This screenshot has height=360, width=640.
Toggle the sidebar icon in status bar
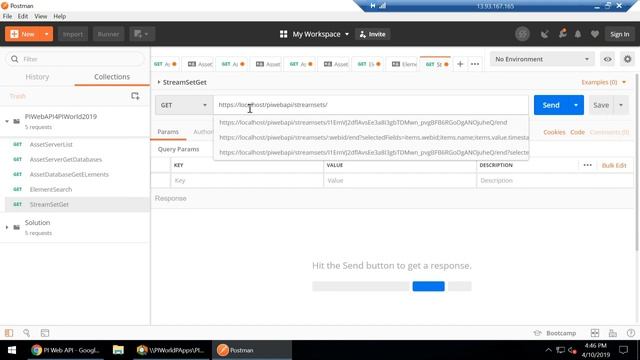click(x=9, y=333)
